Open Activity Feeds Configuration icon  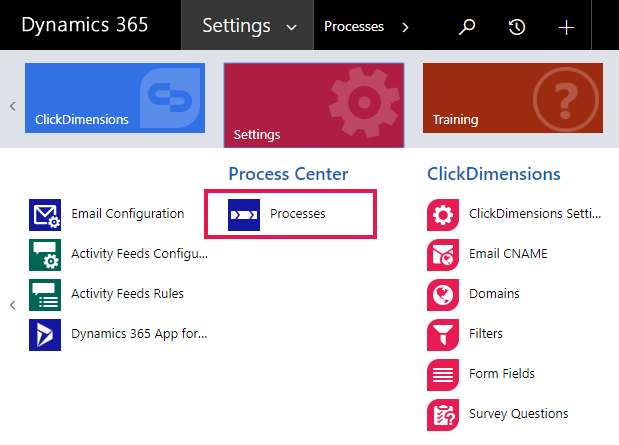tap(45, 255)
